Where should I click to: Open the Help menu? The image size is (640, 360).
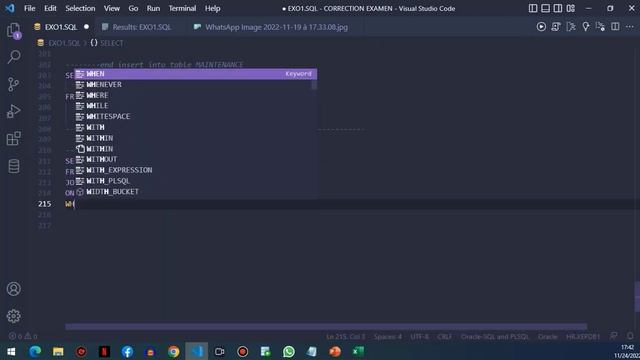(x=212, y=8)
